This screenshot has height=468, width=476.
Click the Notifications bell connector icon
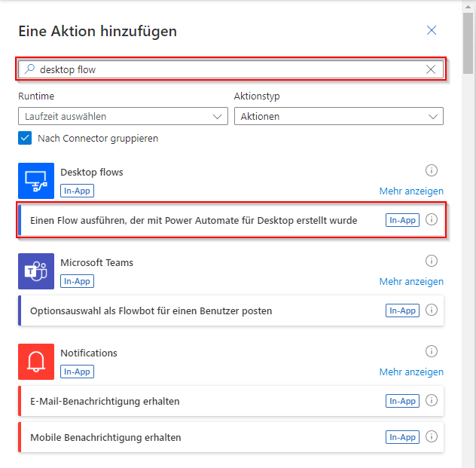coord(36,362)
